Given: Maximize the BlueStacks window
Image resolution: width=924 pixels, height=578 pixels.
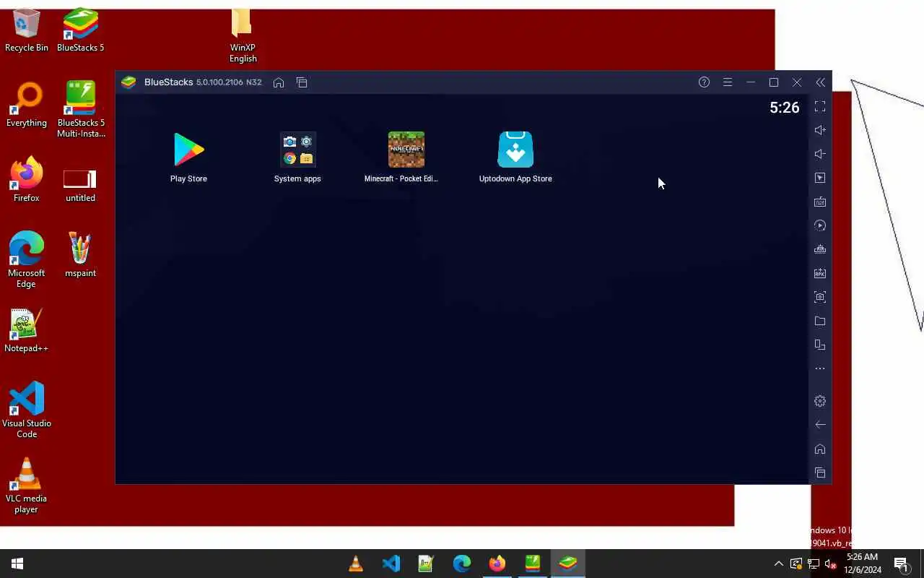Looking at the screenshot, I should (774, 82).
